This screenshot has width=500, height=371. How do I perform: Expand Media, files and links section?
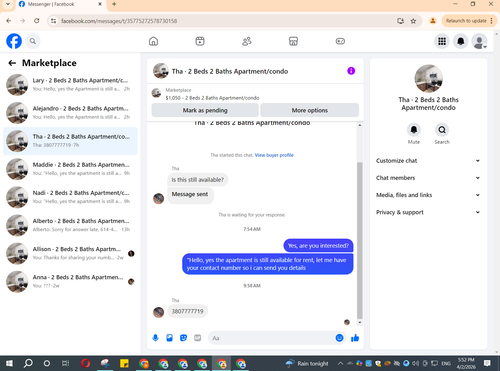point(428,195)
